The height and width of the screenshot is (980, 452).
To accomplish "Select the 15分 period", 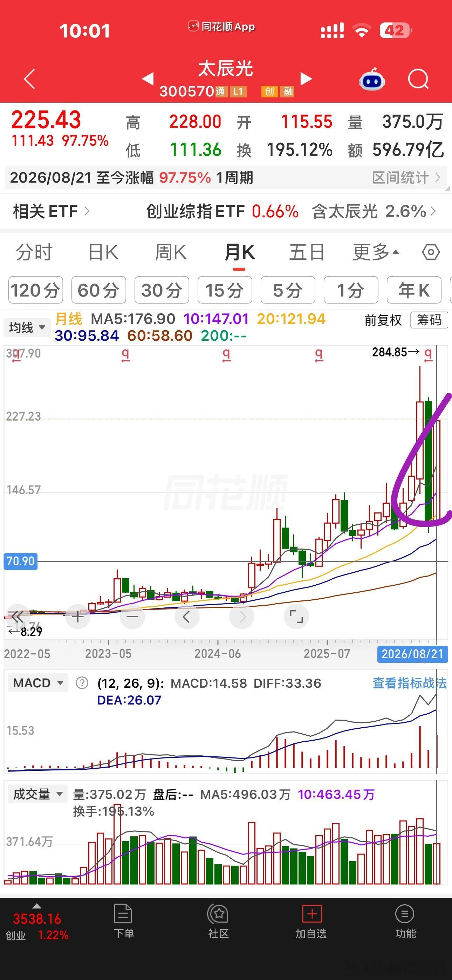I will point(225,290).
